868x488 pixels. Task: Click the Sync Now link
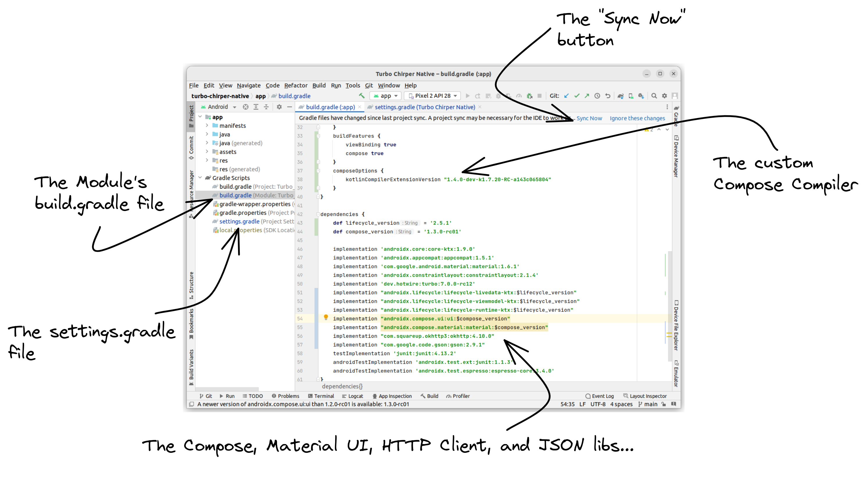[x=589, y=118]
